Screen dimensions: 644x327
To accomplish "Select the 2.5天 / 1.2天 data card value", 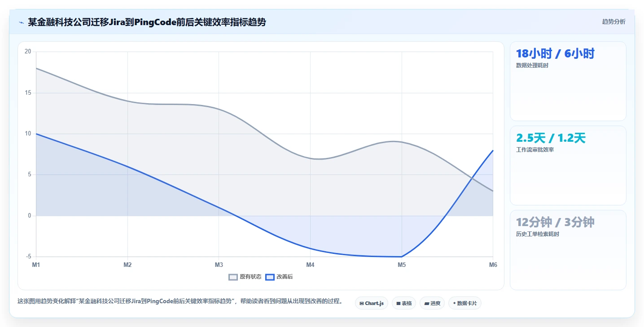I will (551, 138).
